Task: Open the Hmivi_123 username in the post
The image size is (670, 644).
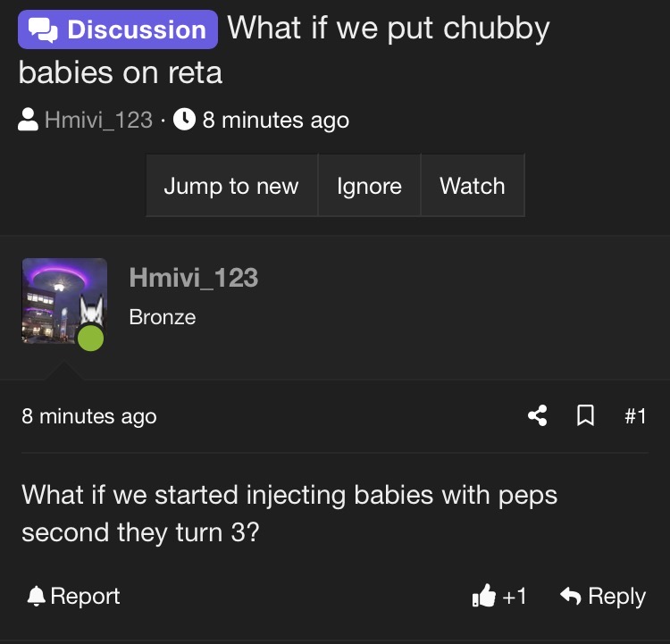Action: pos(194,278)
